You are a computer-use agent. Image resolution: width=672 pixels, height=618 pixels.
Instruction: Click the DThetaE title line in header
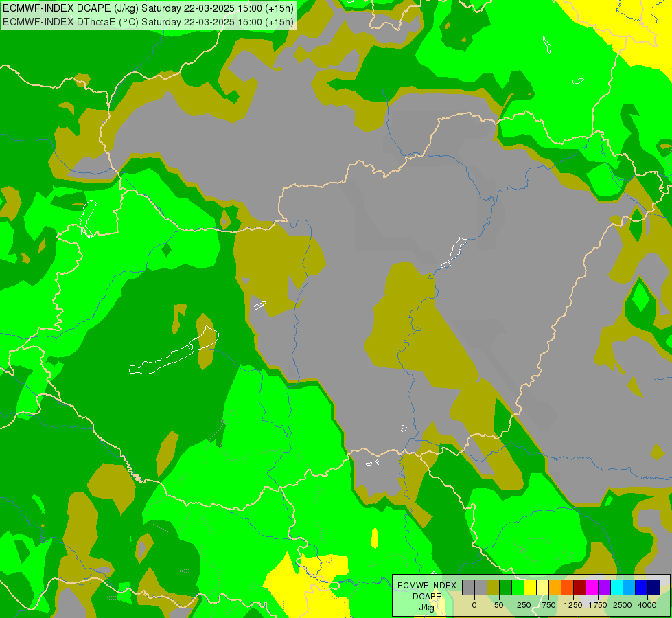click(148, 22)
